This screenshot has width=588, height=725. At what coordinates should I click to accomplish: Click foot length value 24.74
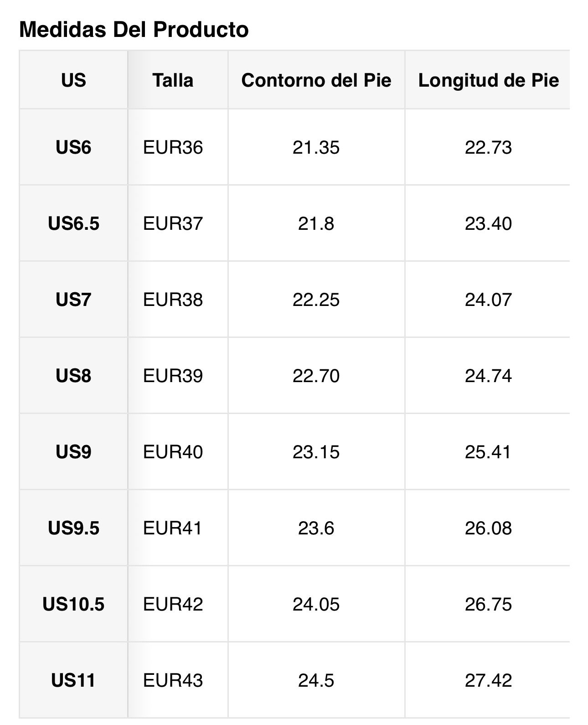[489, 376]
